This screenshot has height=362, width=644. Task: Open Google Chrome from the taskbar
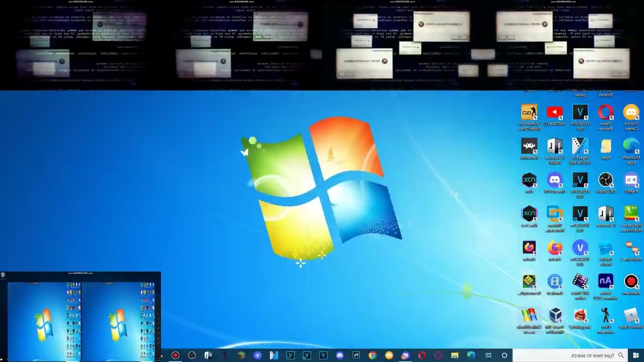coord(372,355)
